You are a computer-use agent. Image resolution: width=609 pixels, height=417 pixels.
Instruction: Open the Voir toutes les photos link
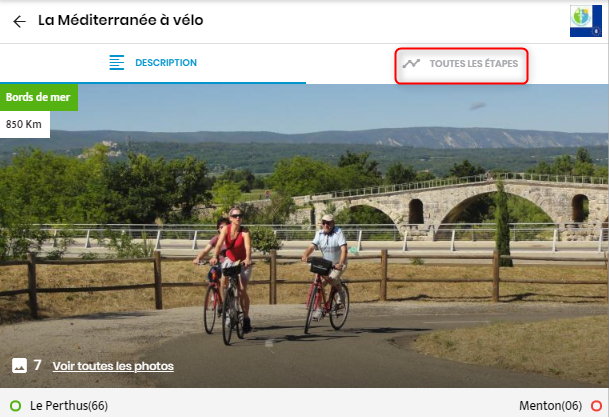point(113,366)
